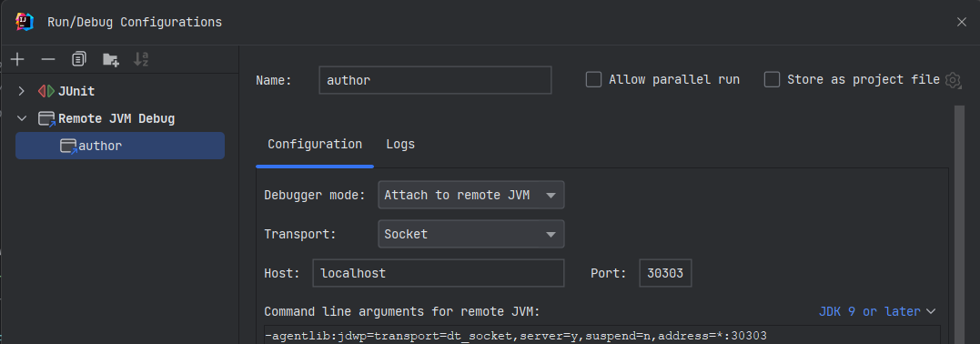980x344 pixels.
Task: Click the IntelliJ IDEA logo icon
Action: [24, 22]
